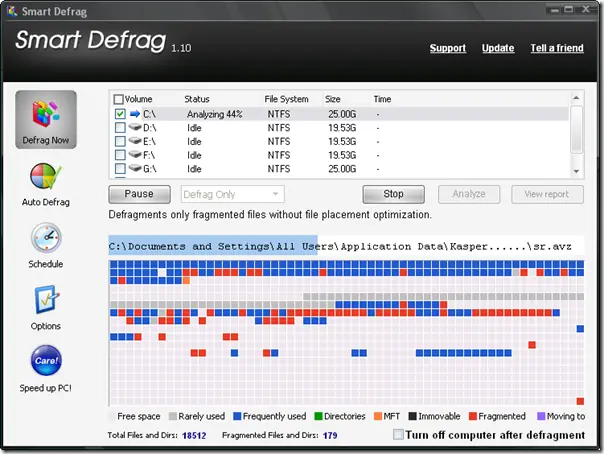The width and height of the screenshot is (604, 454).
Task: Check the E:\ volume checkbox
Action: [x=120, y=141]
